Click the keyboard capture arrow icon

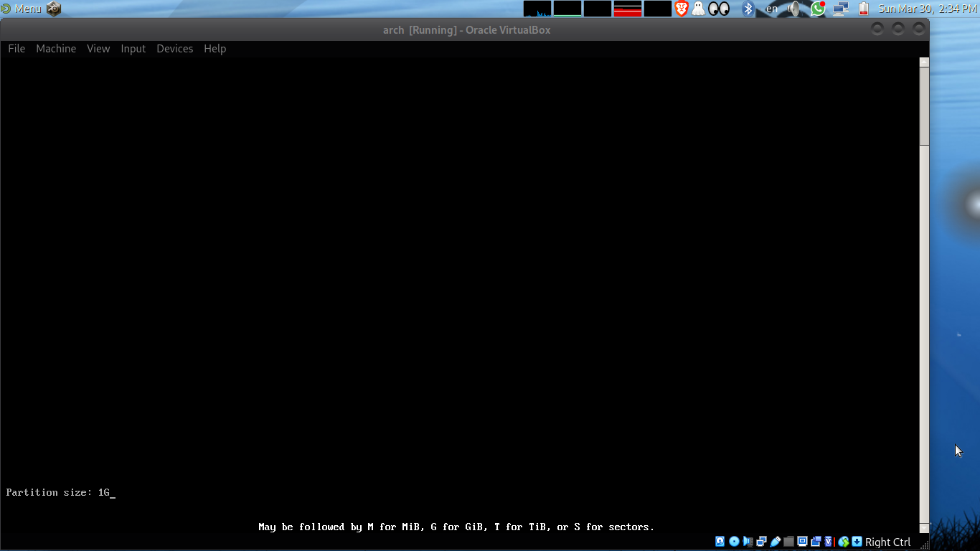[x=857, y=542]
